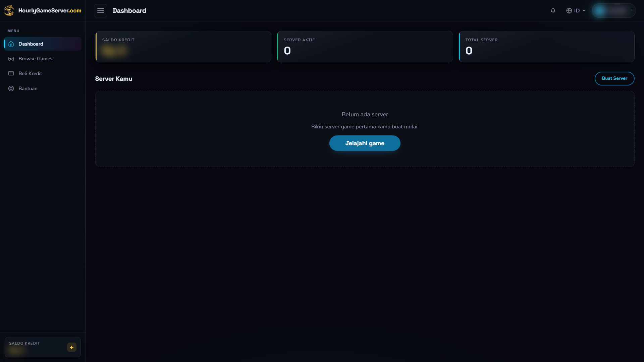Click the Saldo Kredit card

183,47
